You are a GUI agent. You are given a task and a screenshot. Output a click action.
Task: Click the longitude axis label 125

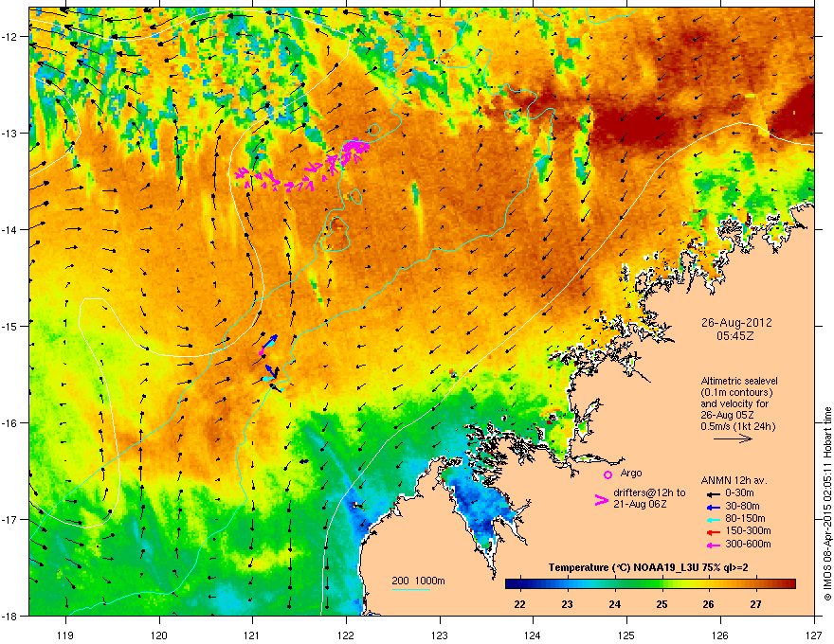click(x=626, y=635)
